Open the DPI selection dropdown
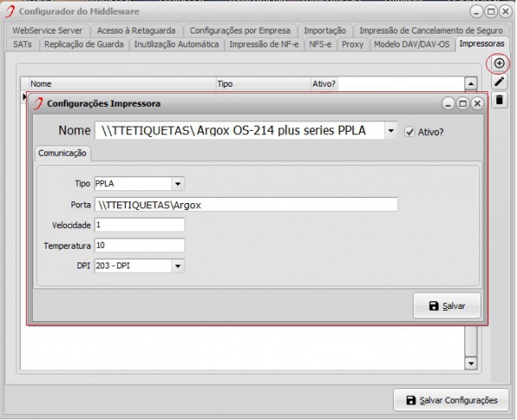This screenshot has height=420, width=517. tap(178, 266)
